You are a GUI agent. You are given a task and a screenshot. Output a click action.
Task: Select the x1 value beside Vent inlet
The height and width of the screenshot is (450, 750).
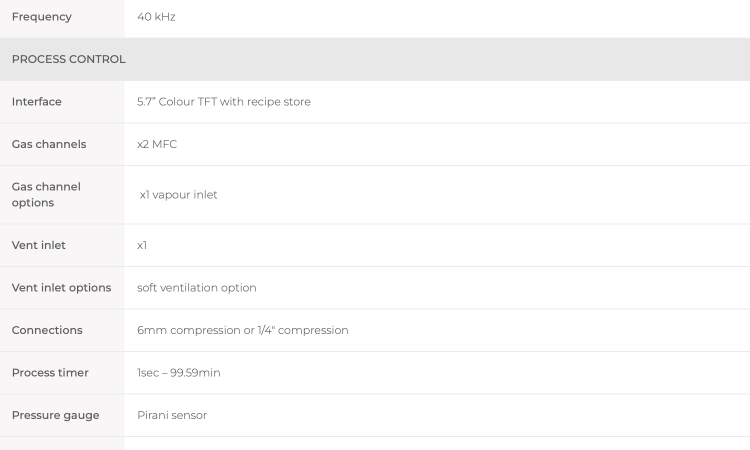142,245
